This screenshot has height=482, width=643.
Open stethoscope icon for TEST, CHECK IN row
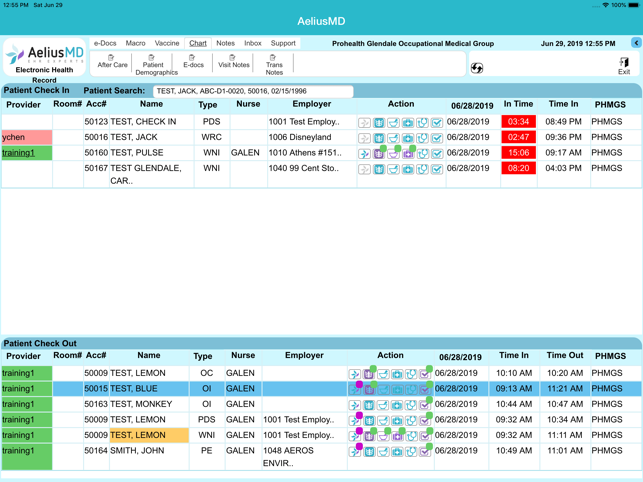click(422, 123)
